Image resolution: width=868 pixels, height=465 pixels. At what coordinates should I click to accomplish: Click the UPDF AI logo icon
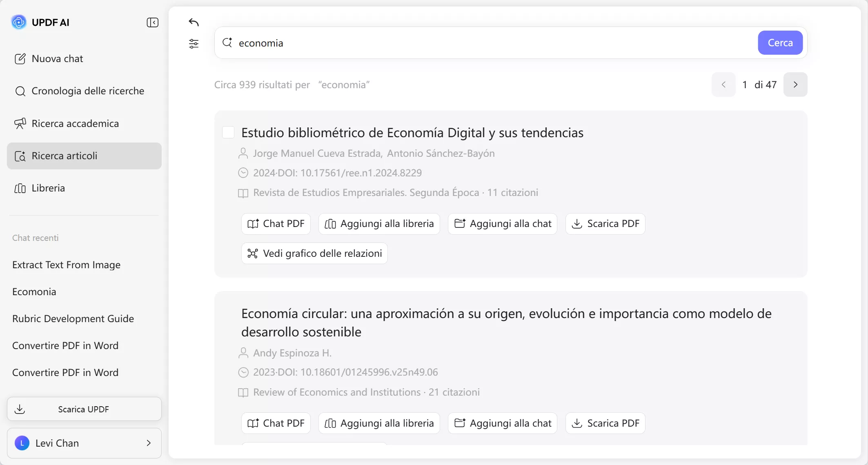tap(18, 22)
